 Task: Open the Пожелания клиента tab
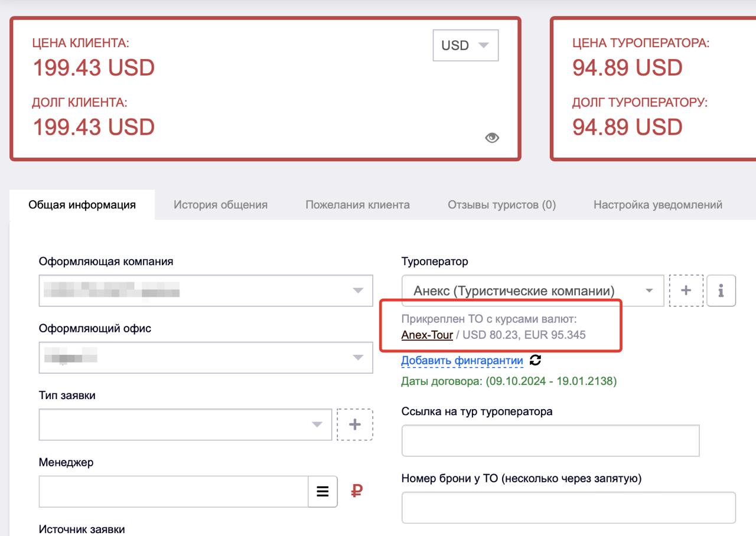pyautogui.click(x=357, y=205)
